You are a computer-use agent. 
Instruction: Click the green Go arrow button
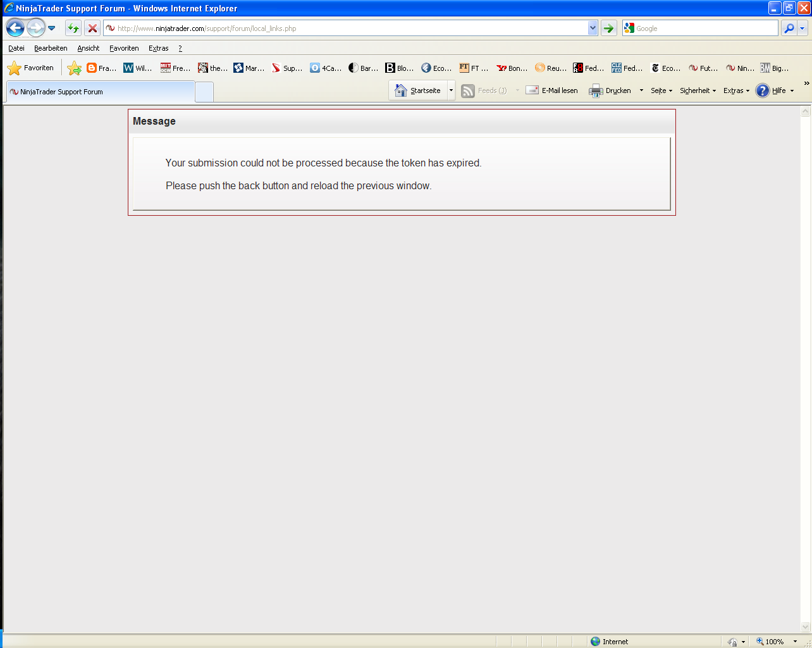[609, 28]
